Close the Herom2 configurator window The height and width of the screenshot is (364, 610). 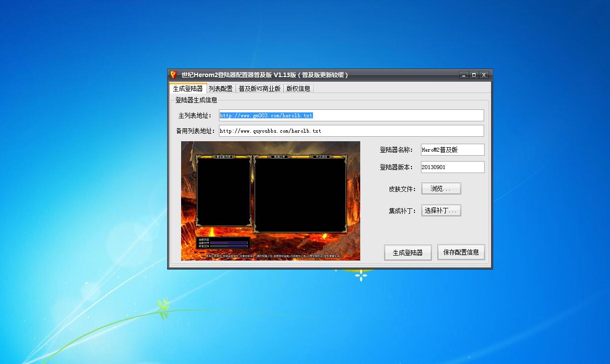(x=484, y=75)
